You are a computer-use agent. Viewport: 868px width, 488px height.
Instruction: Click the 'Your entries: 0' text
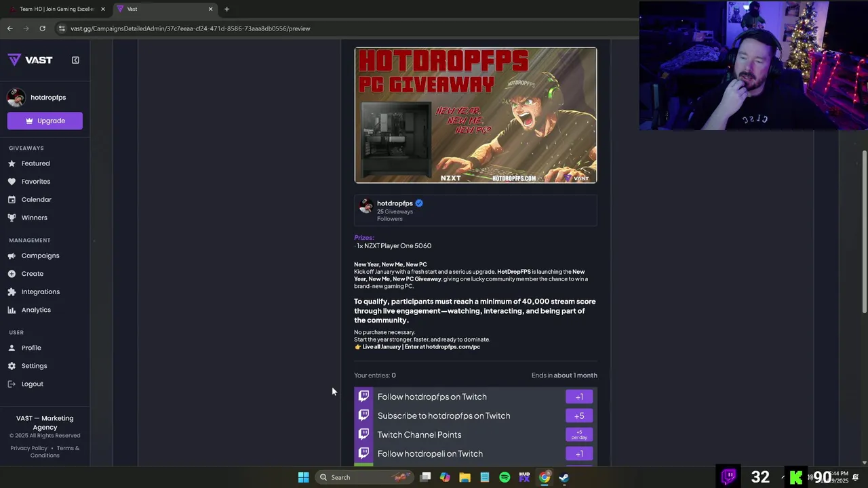[x=374, y=375]
